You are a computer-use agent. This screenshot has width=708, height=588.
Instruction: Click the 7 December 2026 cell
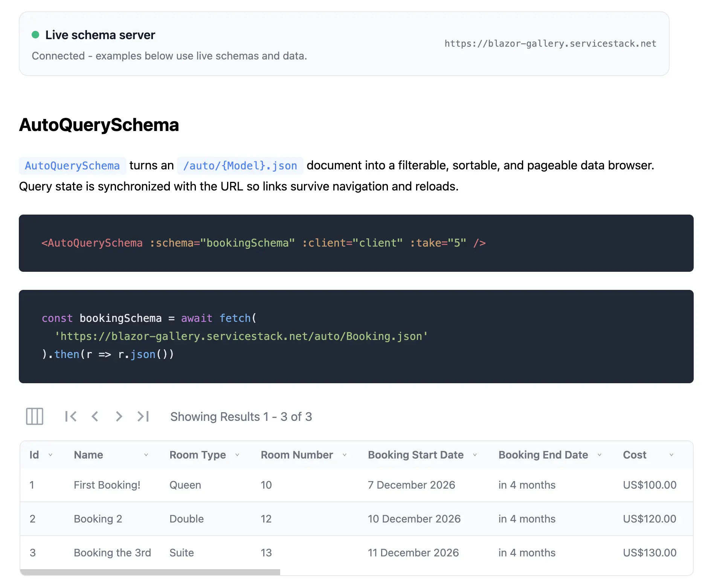pos(412,485)
